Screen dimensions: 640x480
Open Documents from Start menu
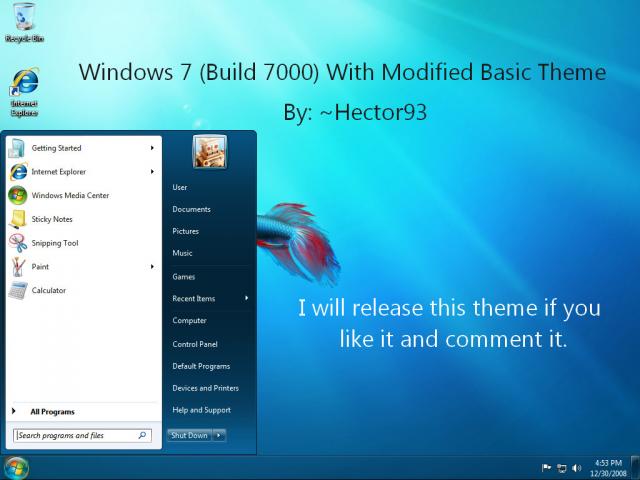(191, 209)
